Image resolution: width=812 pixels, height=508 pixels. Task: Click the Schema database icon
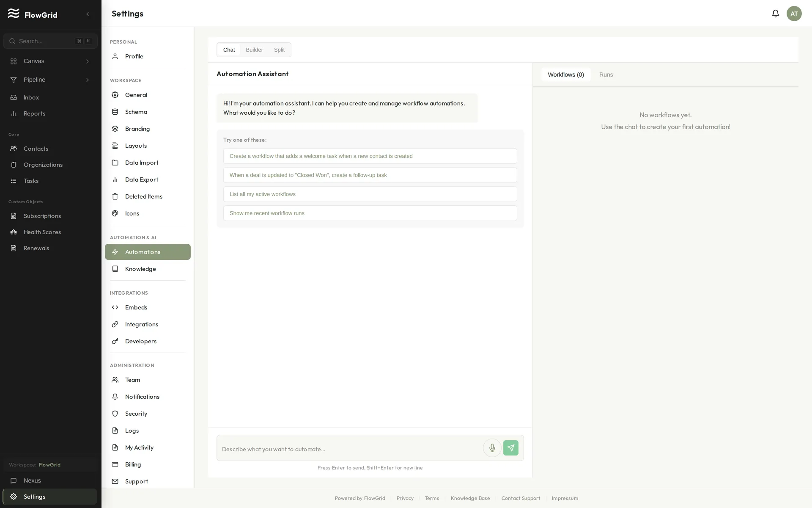click(115, 112)
